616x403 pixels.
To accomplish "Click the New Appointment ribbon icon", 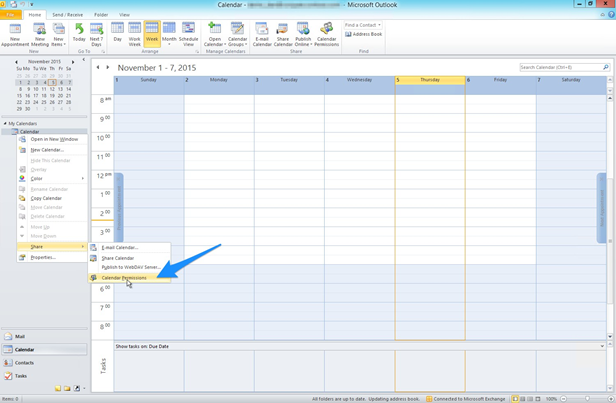I will click(x=15, y=34).
